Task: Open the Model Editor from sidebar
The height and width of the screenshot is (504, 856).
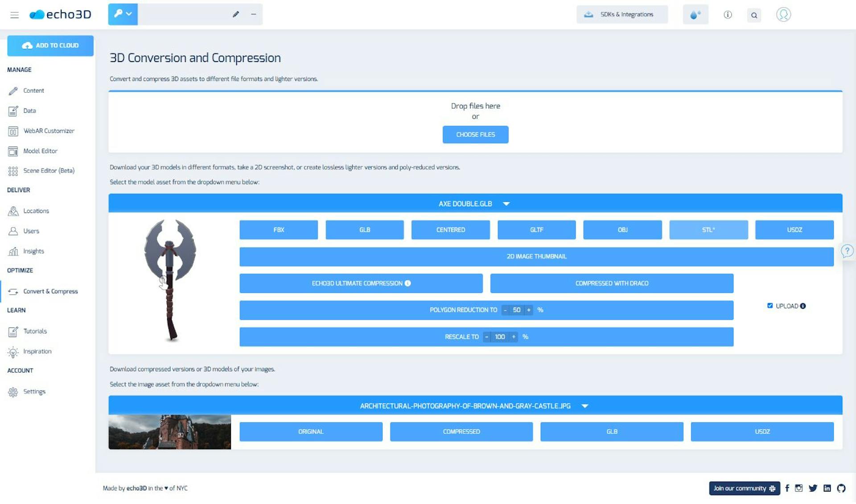Action: coord(40,151)
